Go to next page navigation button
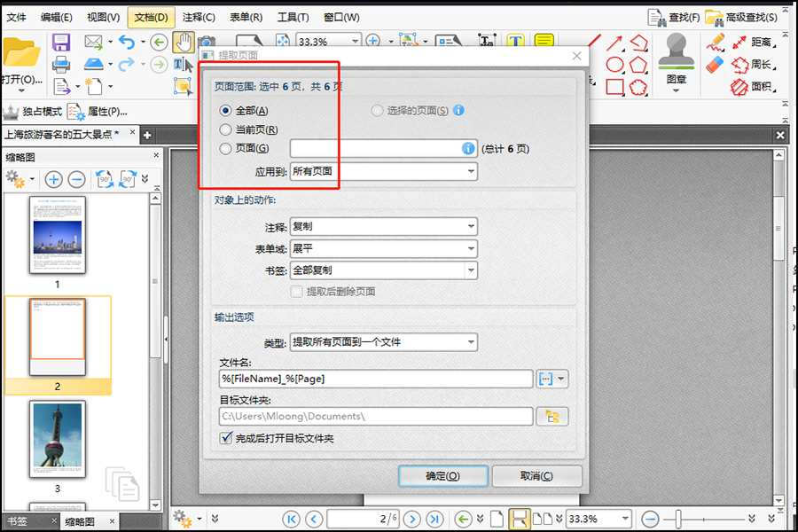The image size is (798, 532). [412, 520]
